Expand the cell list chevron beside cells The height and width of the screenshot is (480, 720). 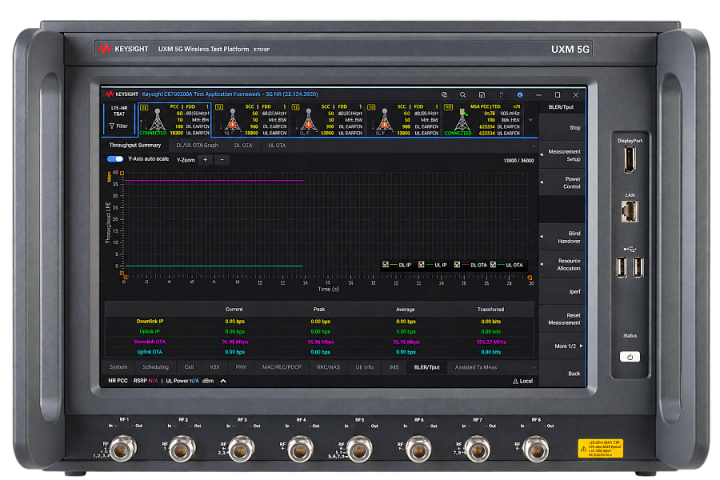click(x=531, y=119)
